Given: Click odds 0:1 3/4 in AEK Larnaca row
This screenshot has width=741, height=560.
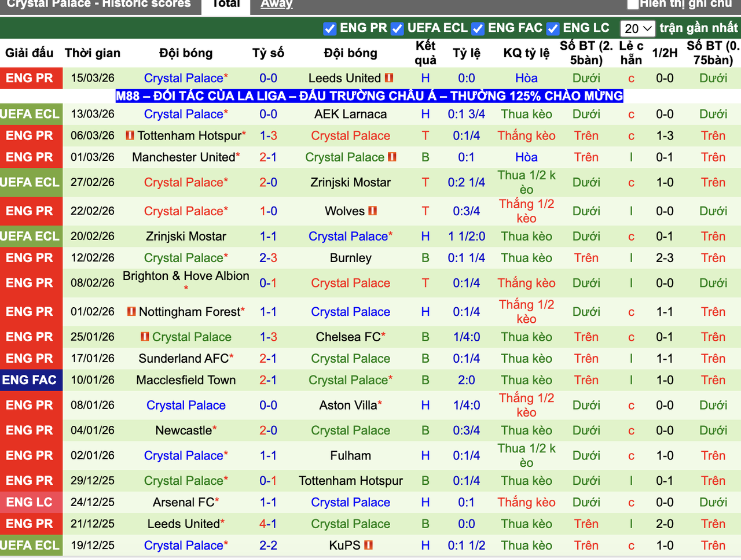Looking at the screenshot, I should click(467, 114).
